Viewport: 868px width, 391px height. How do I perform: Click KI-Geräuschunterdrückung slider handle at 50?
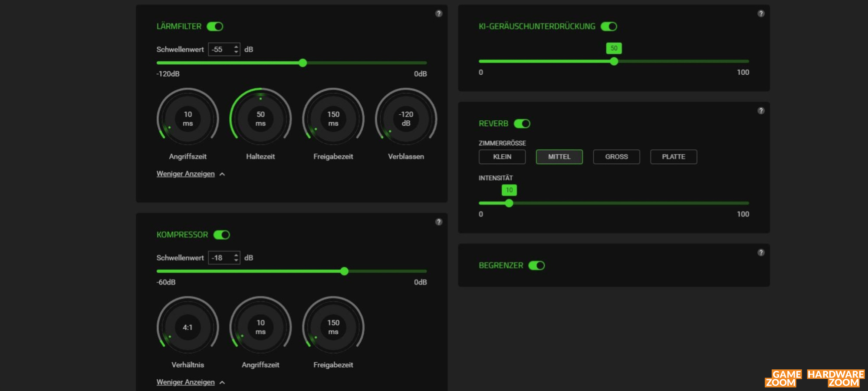[614, 62]
